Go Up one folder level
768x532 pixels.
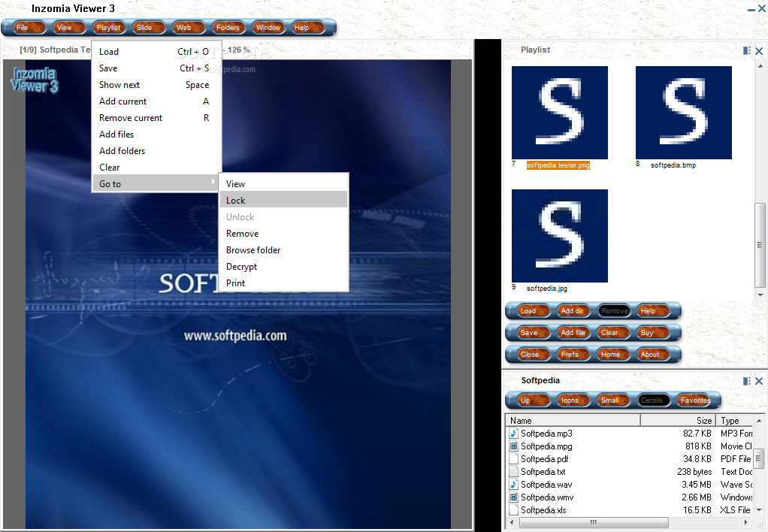pyautogui.click(x=532, y=401)
